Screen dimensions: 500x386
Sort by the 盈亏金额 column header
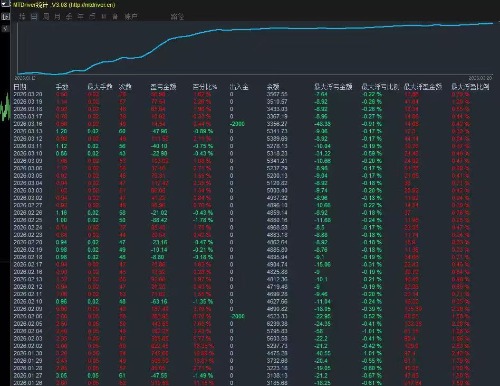[x=163, y=87]
